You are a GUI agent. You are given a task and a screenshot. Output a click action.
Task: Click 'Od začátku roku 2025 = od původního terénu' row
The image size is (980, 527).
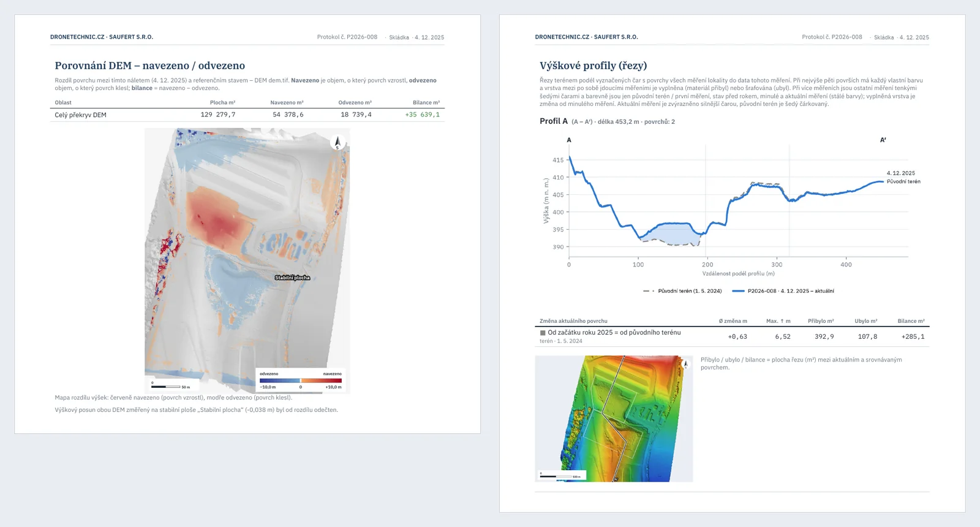pos(732,336)
